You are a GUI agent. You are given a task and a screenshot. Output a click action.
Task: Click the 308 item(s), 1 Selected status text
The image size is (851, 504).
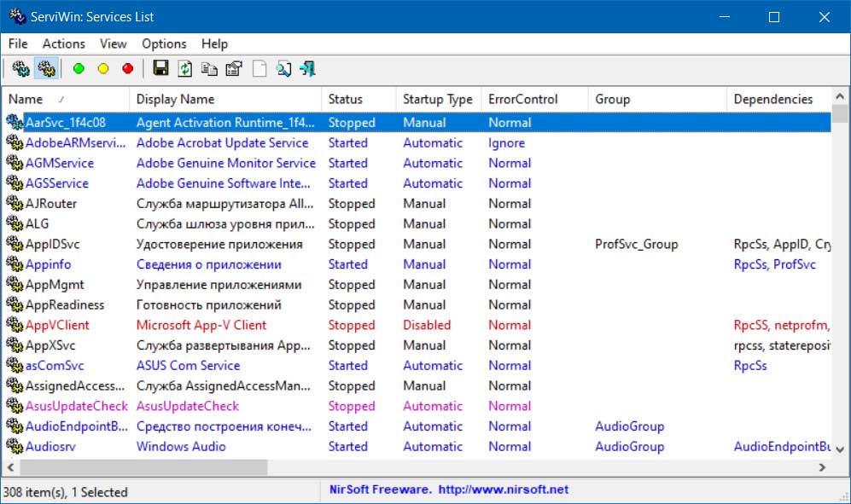click(66, 492)
